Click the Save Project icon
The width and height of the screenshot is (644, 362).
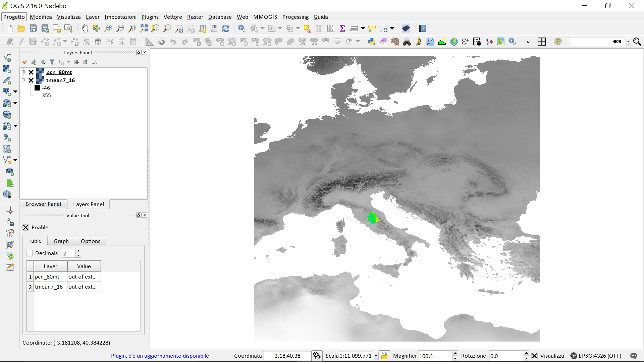click(33, 28)
